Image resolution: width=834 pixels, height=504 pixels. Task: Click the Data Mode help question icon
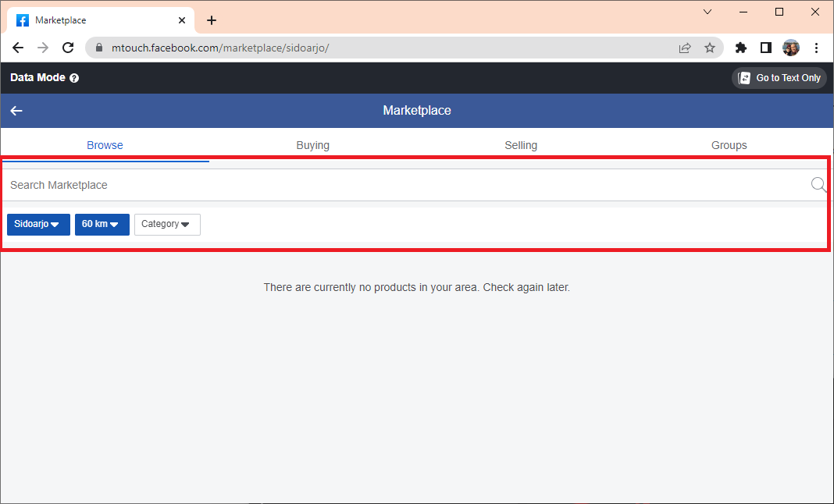pos(74,78)
